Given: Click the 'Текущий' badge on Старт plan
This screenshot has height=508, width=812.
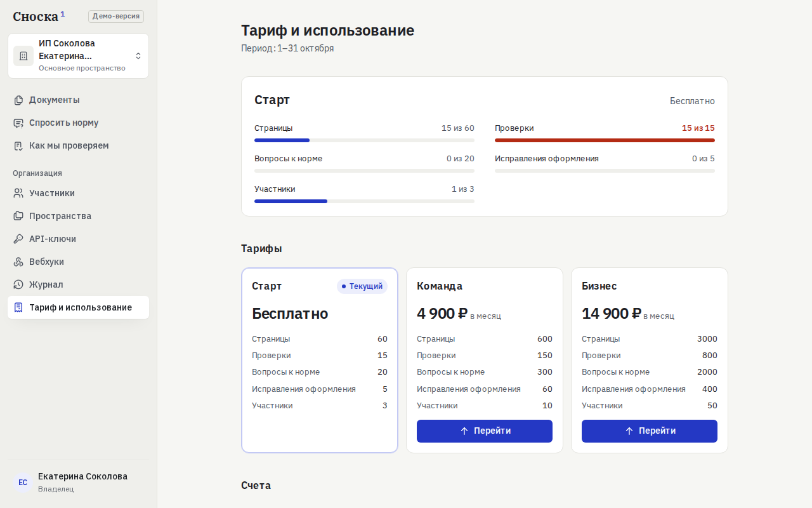Looking at the screenshot, I should click(x=362, y=286).
